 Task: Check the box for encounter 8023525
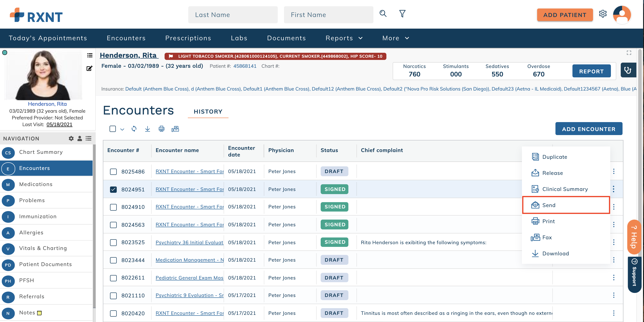point(114,242)
